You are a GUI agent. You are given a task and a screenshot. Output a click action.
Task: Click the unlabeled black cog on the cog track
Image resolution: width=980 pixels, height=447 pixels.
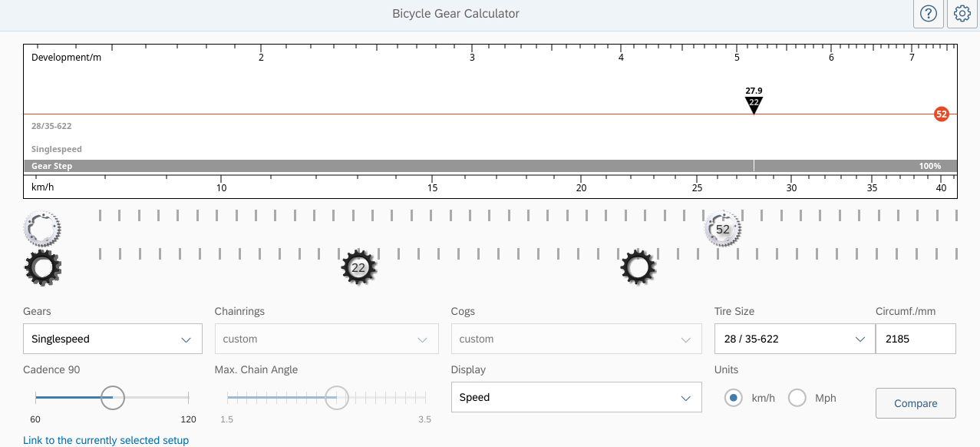point(638,267)
